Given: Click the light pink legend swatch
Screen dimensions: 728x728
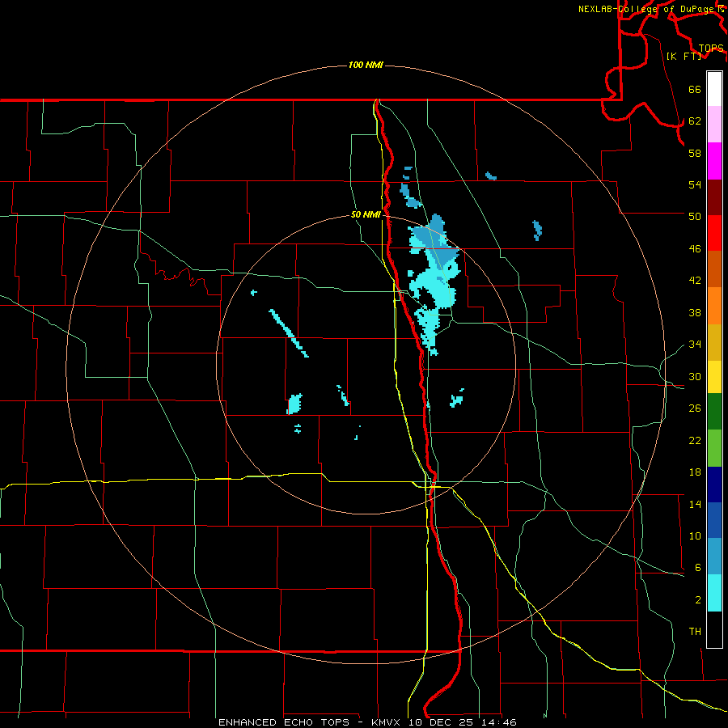Looking at the screenshot, I should click(x=714, y=125).
